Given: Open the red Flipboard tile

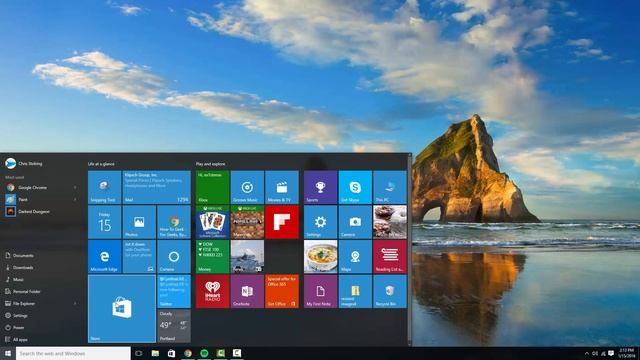Looking at the screenshot, I should click(282, 222).
